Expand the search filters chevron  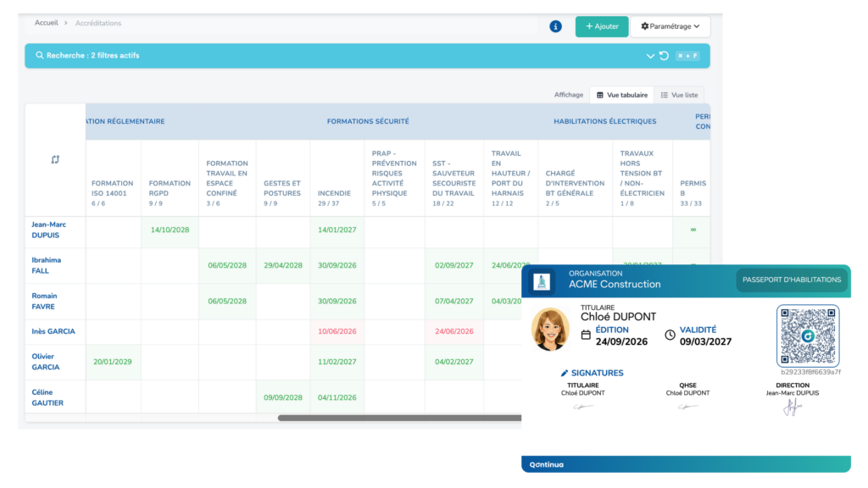coord(650,56)
